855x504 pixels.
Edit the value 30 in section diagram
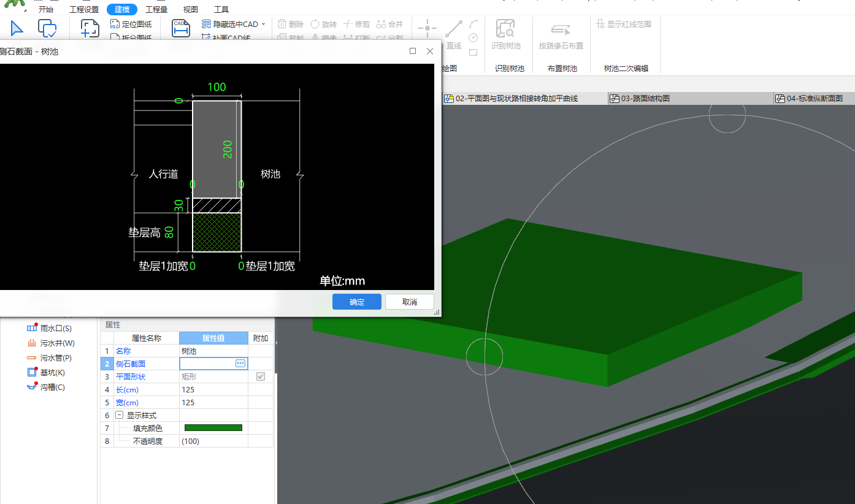coord(179,206)
